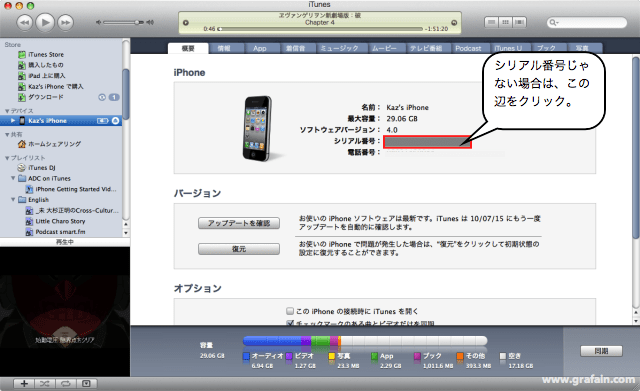Image resolution: width=640 pixels, height=391 pixels.
Task: Click the capacity usage bar
Action: (x=365, y=340)
